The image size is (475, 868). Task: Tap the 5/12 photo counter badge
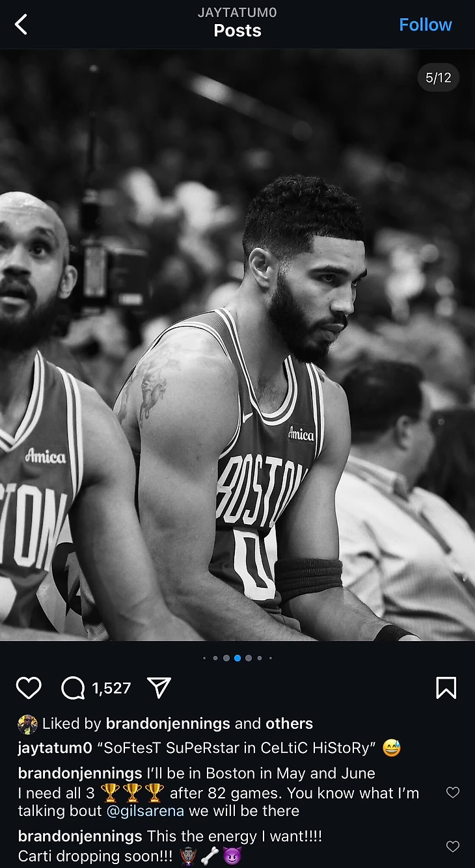(x=438, y=78)
